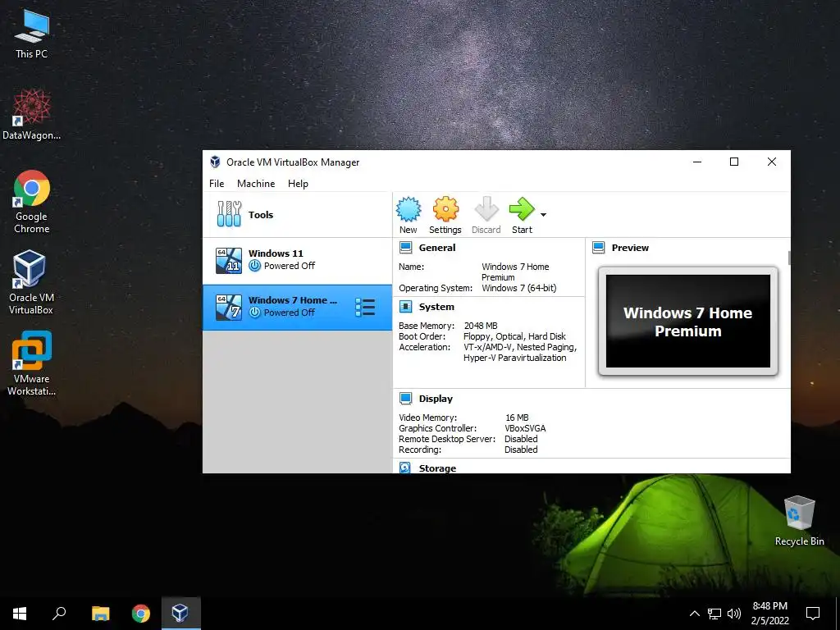
Task: Click the General section monitor icon
Action: (405, 248)
